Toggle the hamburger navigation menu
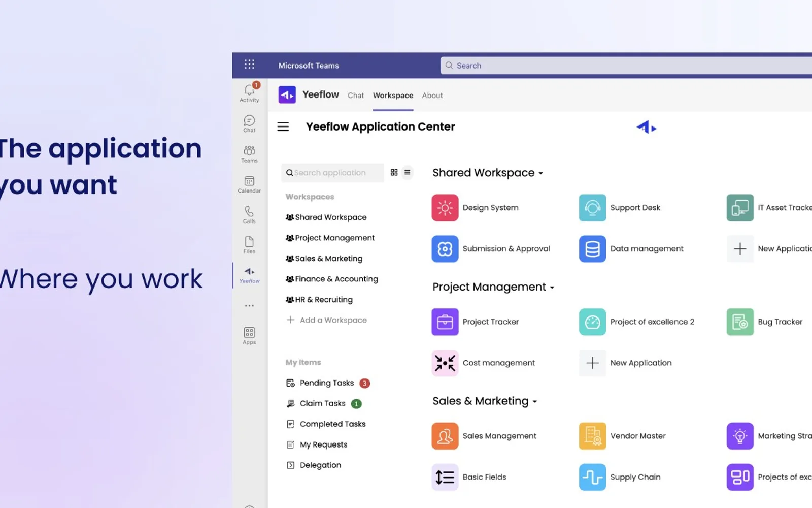This screenshot has width=812, height=508. click(x=283, y=126)
